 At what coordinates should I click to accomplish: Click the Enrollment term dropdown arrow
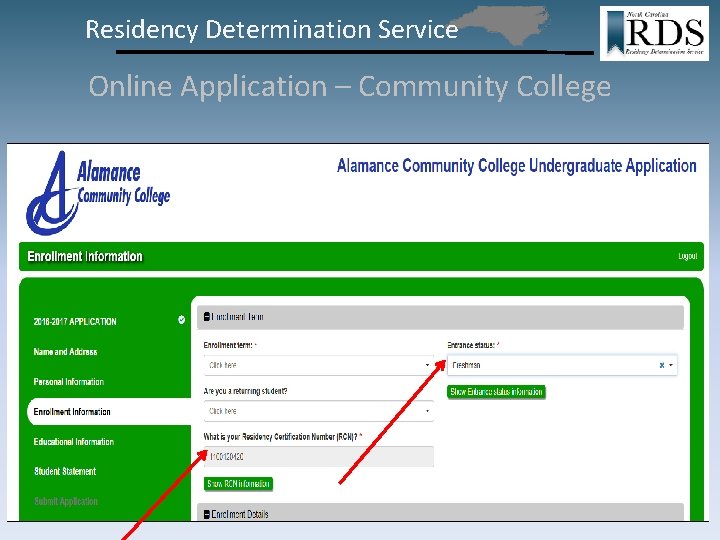[x=427, y=365]
